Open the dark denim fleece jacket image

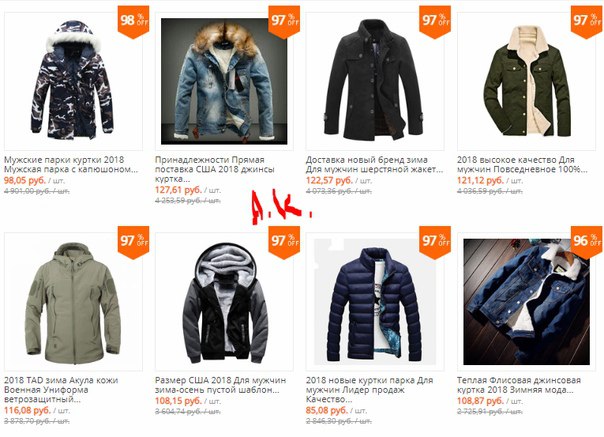click(x=526, y=302)
